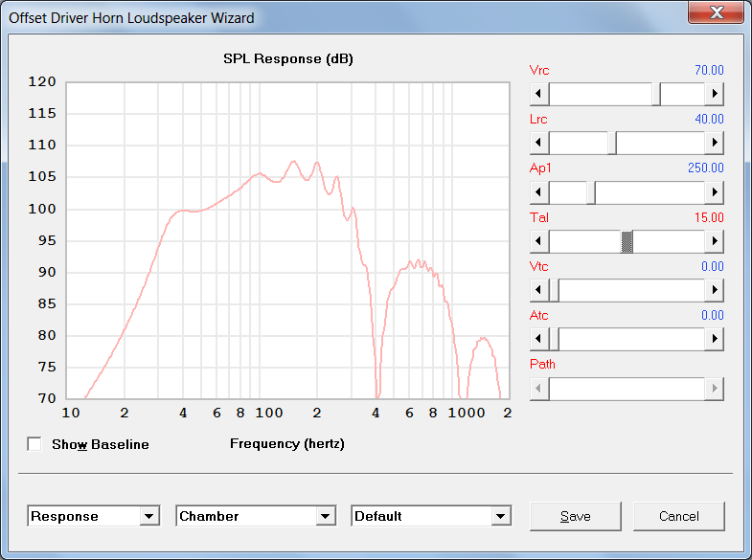Click the Save button
The height and width of the screenshot is (560, 752).
coord(576,516)
